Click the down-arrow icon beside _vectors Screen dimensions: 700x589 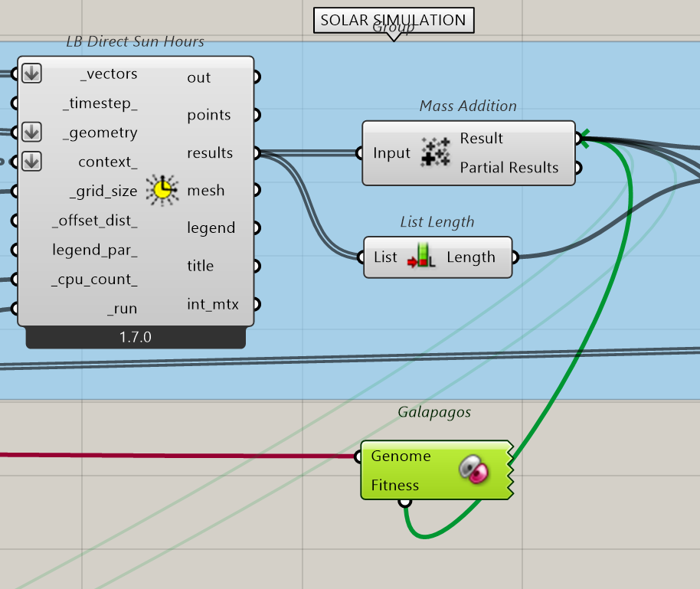coord(31,74)
